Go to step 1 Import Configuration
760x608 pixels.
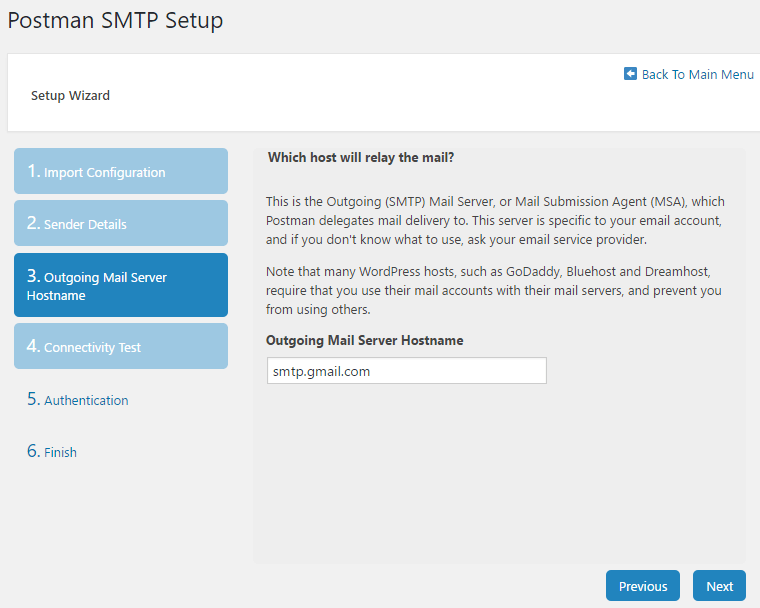tap(121, 171)
